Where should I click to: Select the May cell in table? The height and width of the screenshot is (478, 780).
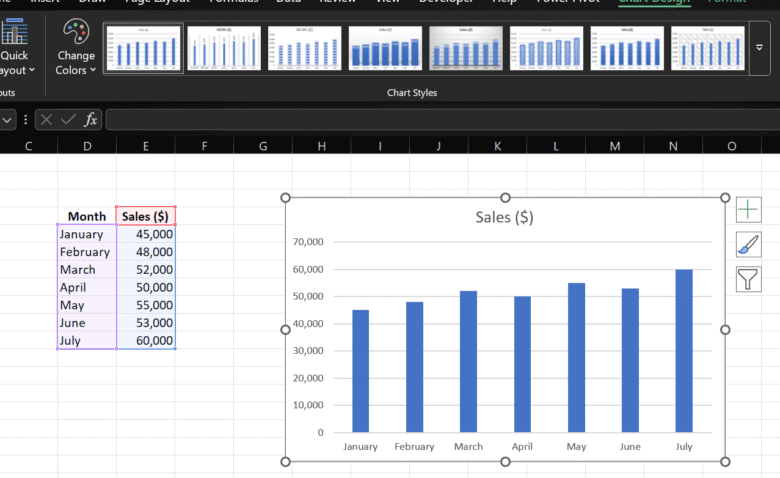(87, 305)
